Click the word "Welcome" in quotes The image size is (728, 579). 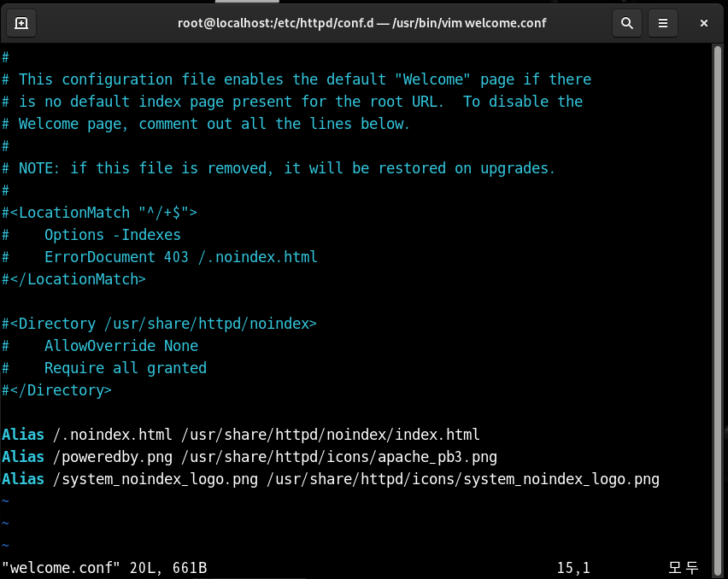pos(432,79)
